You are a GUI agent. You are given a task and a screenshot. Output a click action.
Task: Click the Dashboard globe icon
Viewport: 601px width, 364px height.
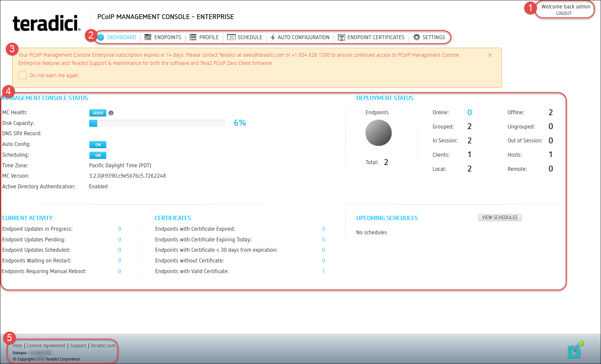101,37
